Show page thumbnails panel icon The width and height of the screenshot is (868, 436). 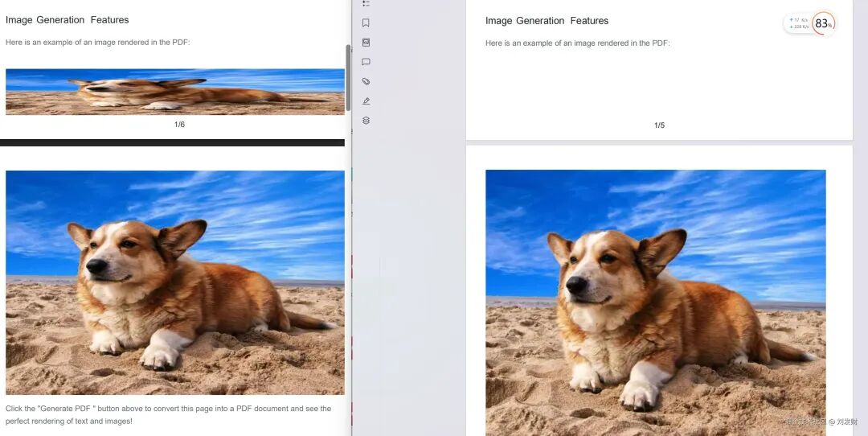[366, 42]
